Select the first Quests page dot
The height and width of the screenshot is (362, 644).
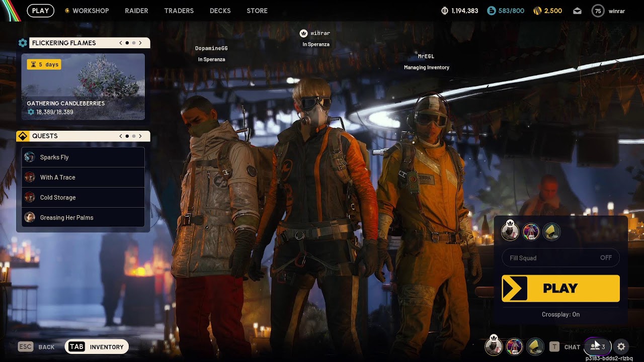coord(127,136)
